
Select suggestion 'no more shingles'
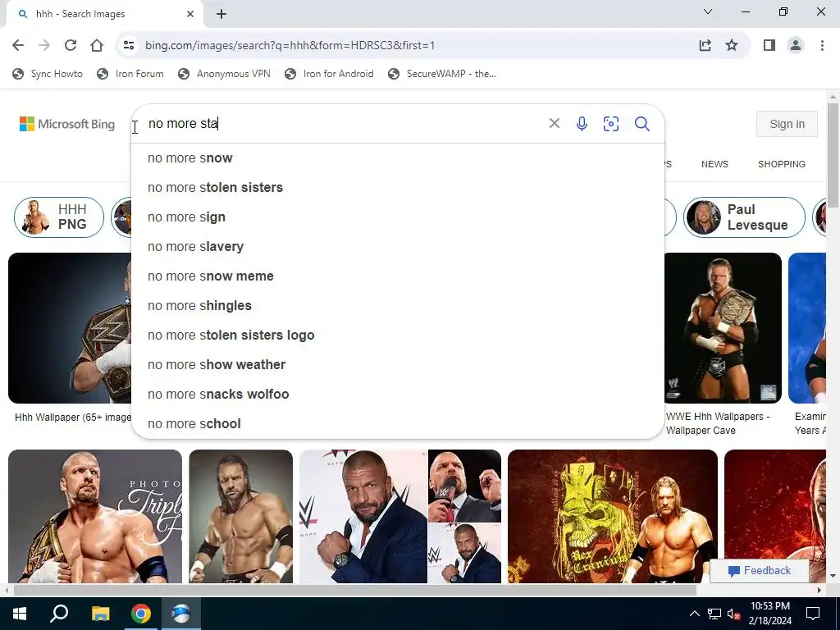point(398,305)
